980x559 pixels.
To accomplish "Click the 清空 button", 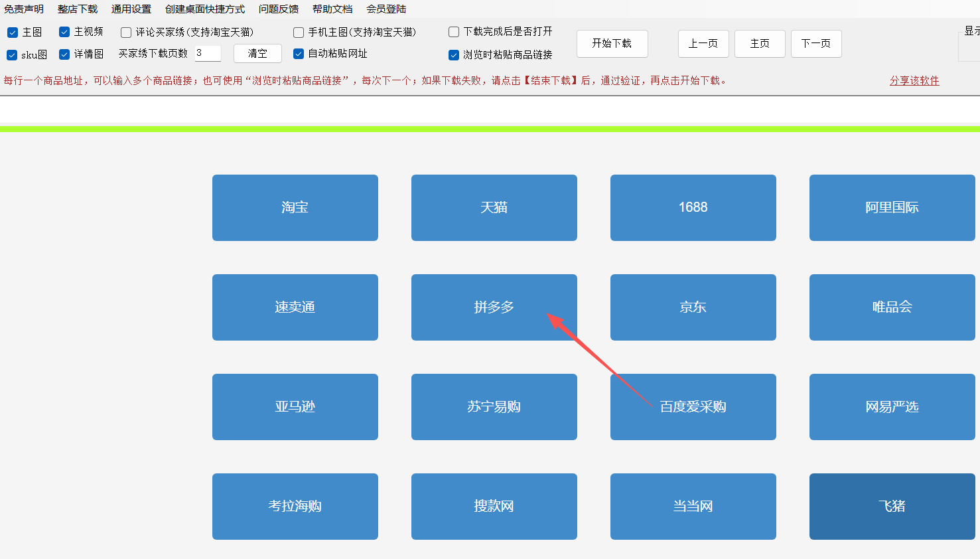I will tap(257, 54).
